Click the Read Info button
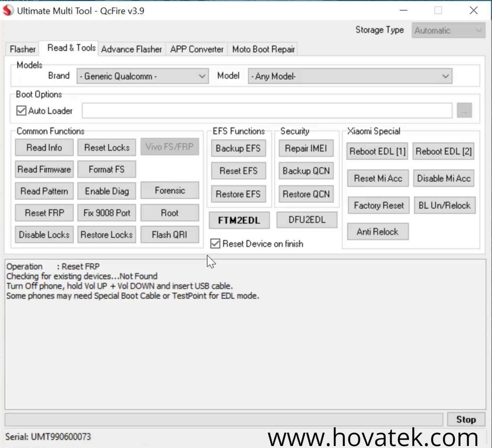Viewport: 492px width, 448px height. click(44, 148)
